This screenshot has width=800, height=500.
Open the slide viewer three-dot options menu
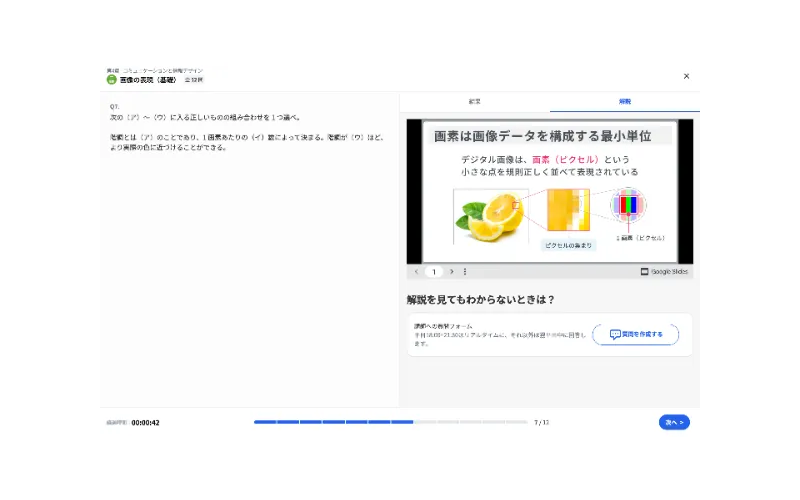tap(465, 271)
